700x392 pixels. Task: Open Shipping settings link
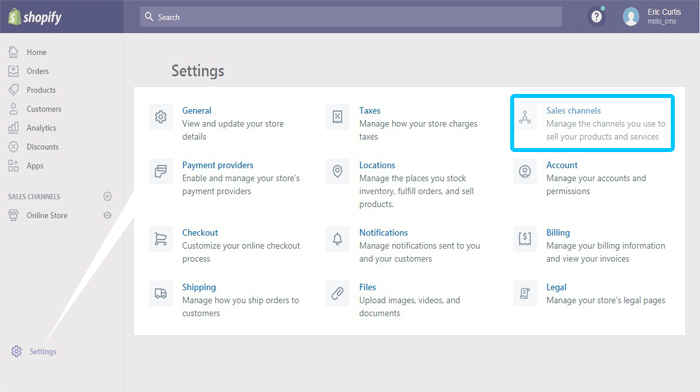click(x=199, y=287)
